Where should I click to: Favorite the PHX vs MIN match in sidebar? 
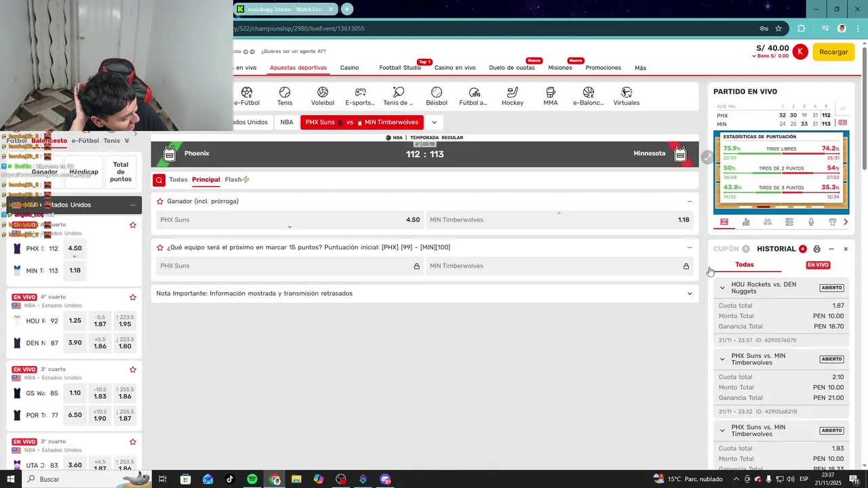coord(133,225)
